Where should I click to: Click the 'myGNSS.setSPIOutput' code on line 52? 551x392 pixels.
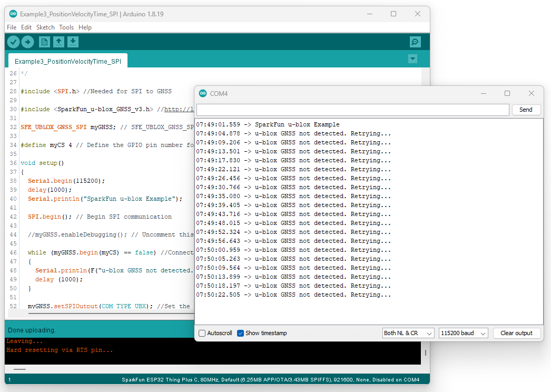click(x=63, y=306)
